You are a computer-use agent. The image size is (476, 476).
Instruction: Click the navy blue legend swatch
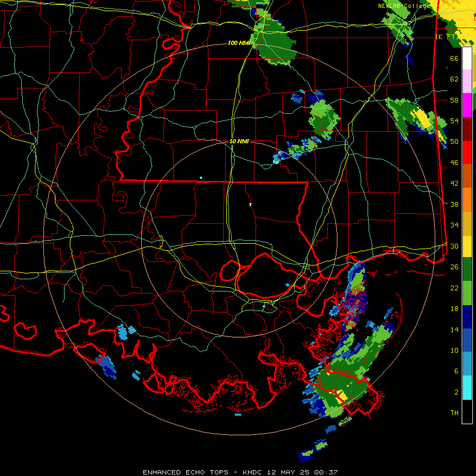pos(467,317)
